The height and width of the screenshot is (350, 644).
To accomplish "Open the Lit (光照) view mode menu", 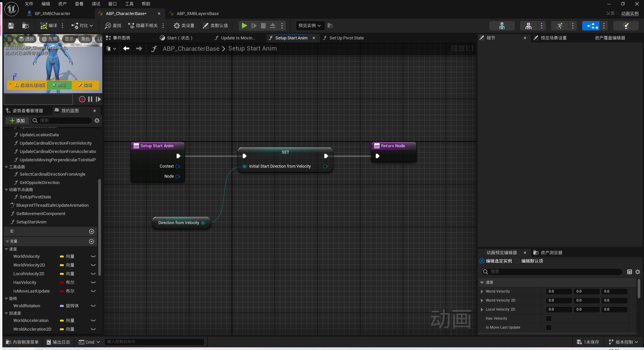I will point(49,39).
